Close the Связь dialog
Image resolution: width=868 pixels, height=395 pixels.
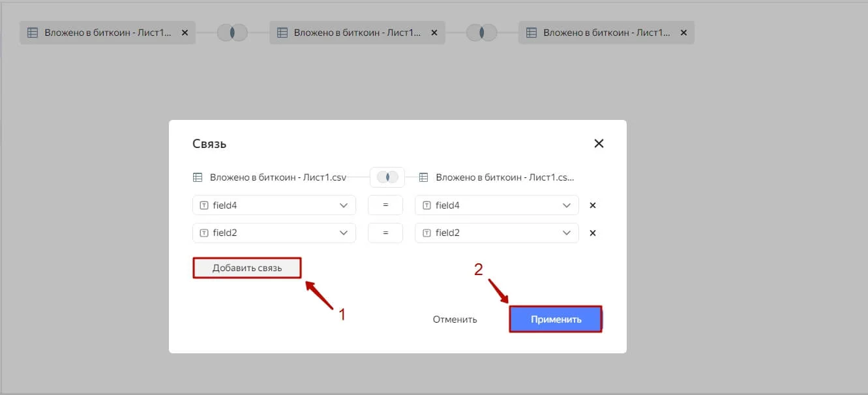tap(599, 143)
